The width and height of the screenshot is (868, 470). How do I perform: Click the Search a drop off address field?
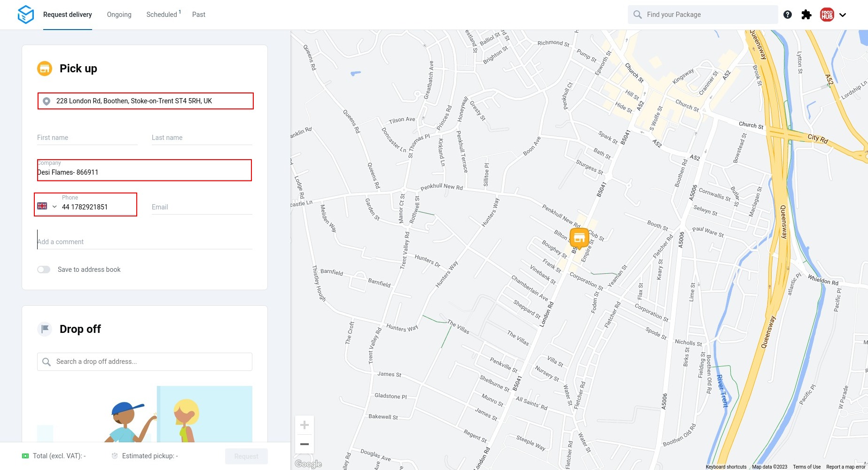pos(145,362)
